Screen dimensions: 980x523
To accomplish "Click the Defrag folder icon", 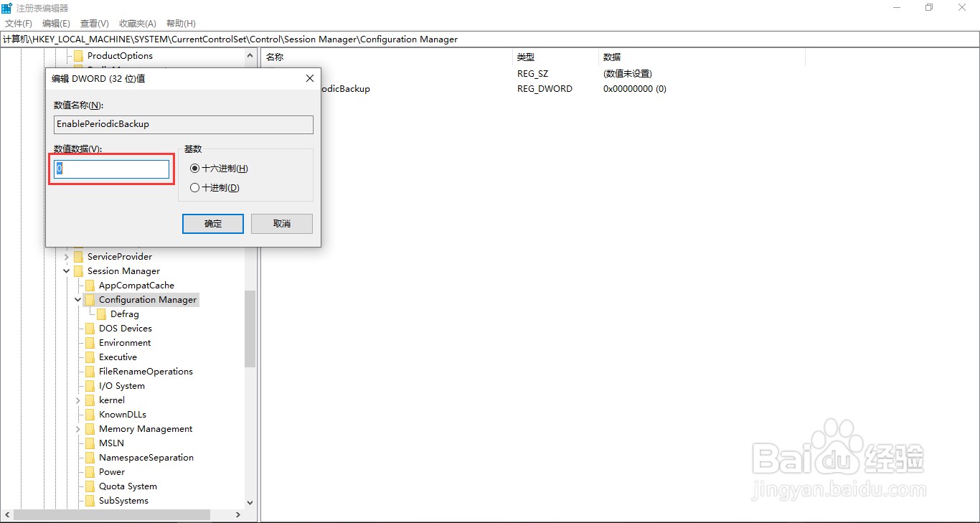I will [101, 314].
